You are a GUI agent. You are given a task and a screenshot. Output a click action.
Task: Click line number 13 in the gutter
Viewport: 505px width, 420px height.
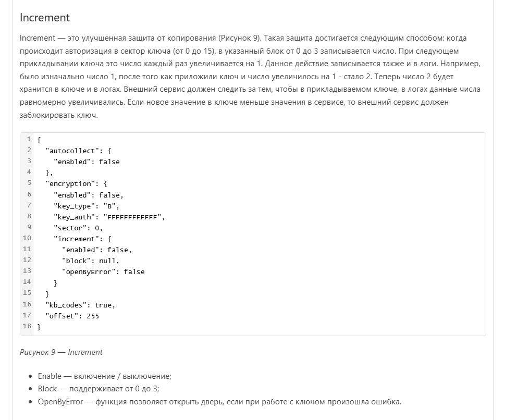(x=27, y=271)
